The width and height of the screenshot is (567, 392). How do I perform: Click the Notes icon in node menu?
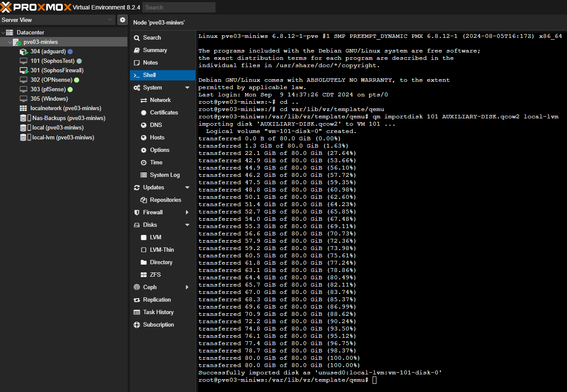click(x=137, y=63)
